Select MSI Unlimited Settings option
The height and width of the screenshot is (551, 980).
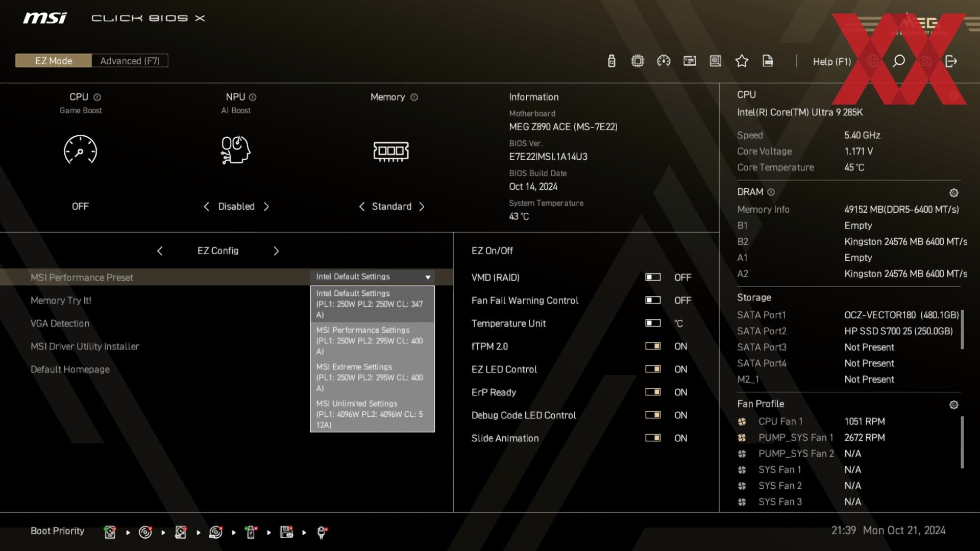(x=372, y=414)
